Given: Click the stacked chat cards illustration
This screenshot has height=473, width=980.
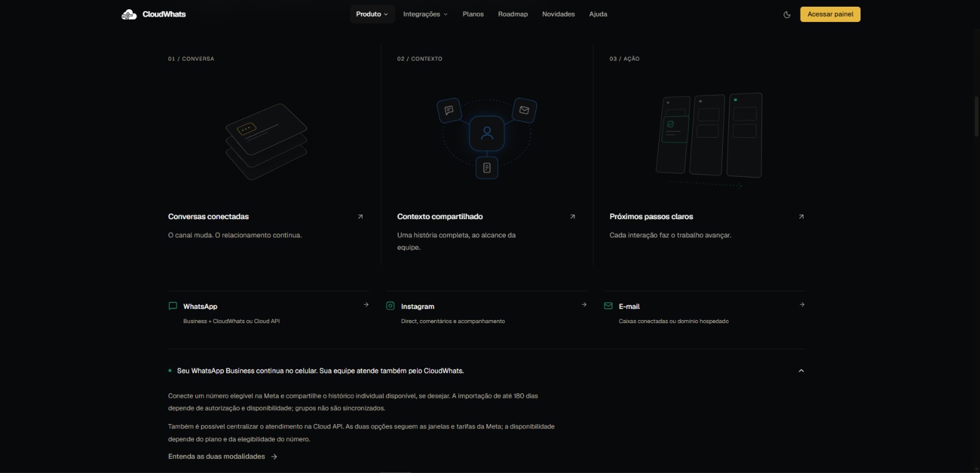Looking at the screenshot, I should [266, 141].
